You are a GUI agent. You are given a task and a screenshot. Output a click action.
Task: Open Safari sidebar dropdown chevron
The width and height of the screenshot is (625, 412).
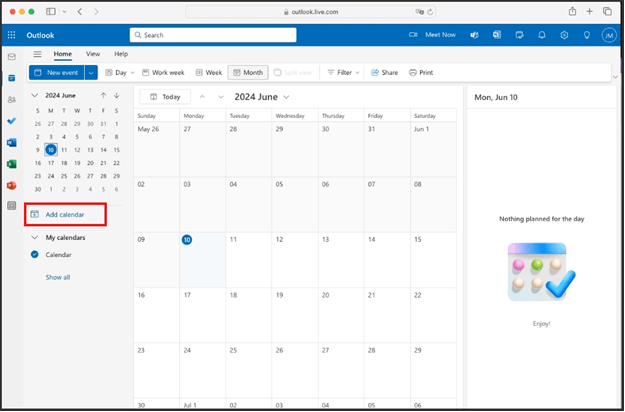(65, 12)
